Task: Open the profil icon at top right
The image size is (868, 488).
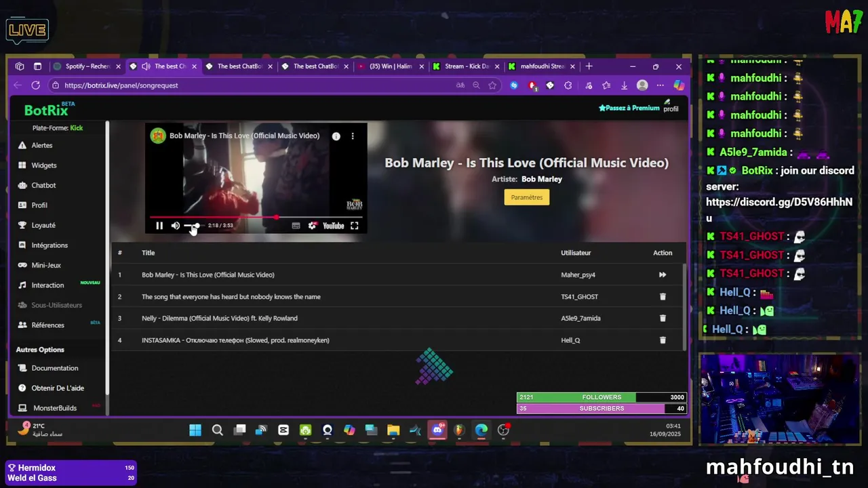Action: coord(671,106)
